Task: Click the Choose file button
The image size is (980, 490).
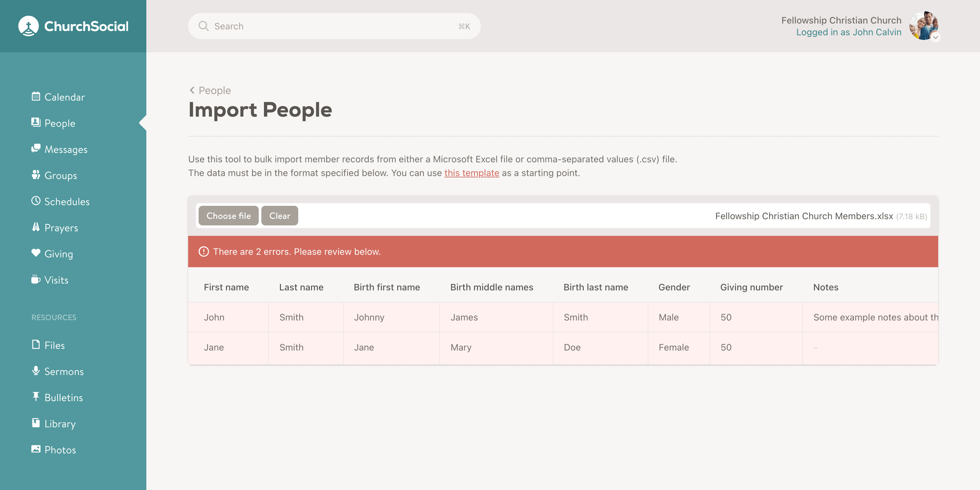Action: click(229, 216)
